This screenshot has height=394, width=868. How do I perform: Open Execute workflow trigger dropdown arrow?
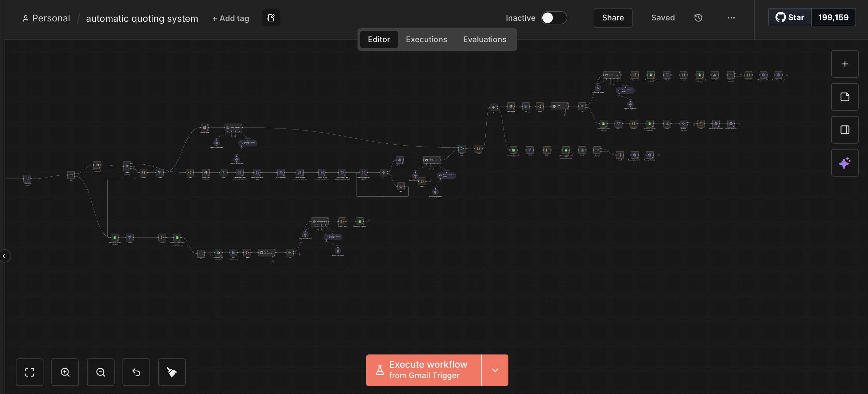coord(495,370)
